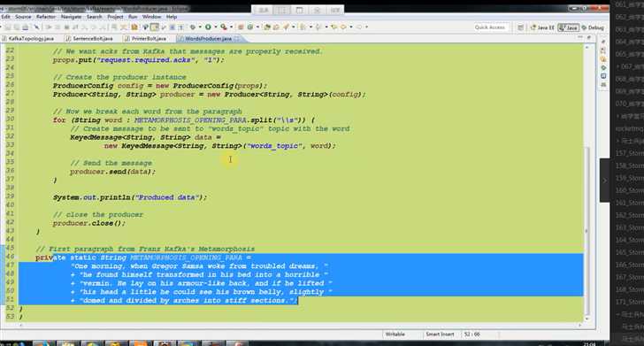This screenshot has width=644, height=346.
Task: Click the System.out.println("Produced data") line
Action: pyautogui.click(x=130, y=197)
